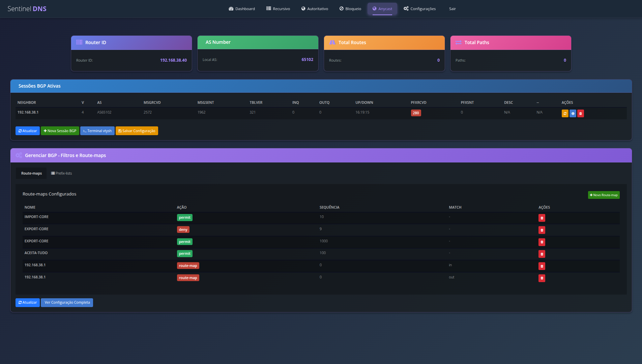This screenshot has height=364, width=642.
Task: Click the route-map badge in the 'out' row
Action: point(188,278)
